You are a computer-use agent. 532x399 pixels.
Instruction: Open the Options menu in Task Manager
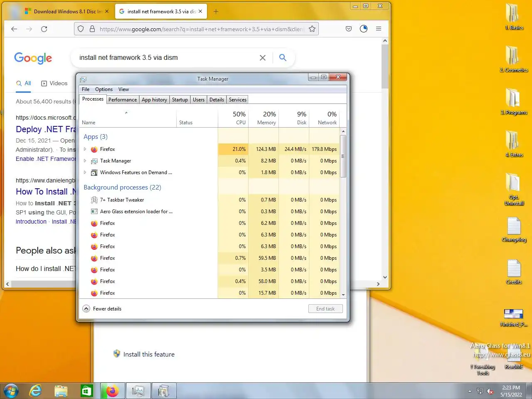tap(104, 89)
